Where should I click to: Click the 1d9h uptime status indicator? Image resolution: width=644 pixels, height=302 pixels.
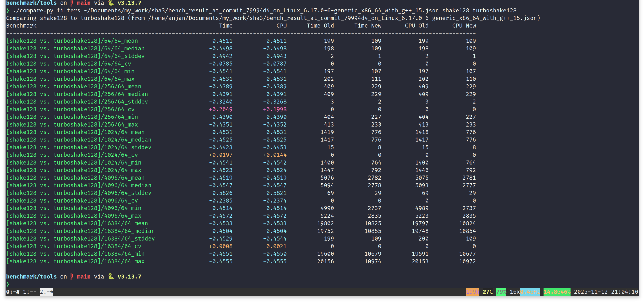pos(472,292)
